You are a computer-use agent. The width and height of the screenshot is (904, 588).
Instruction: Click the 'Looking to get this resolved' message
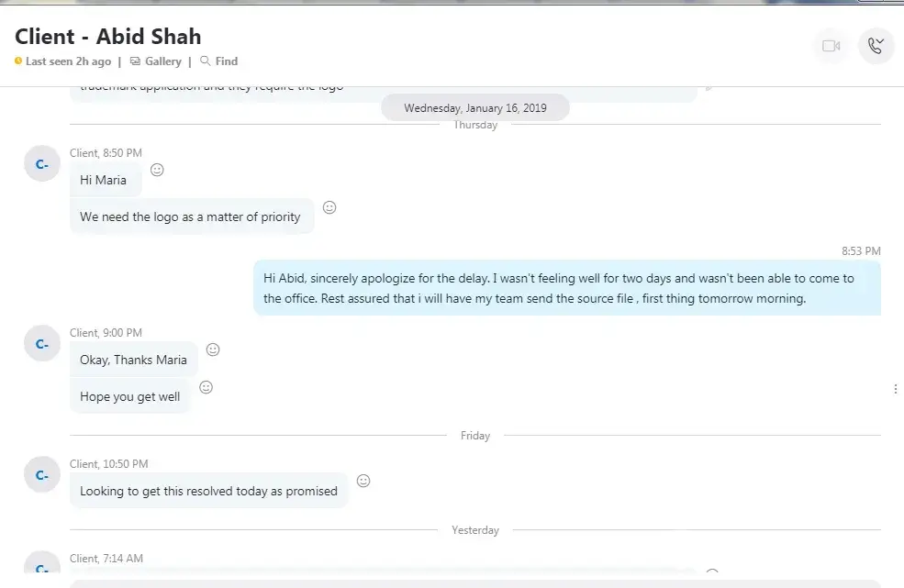[208, 491]
